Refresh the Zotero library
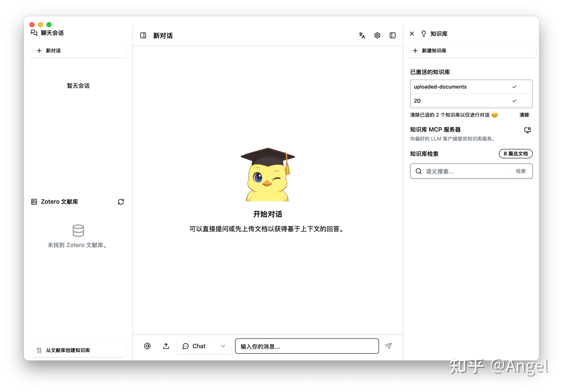 121,202
